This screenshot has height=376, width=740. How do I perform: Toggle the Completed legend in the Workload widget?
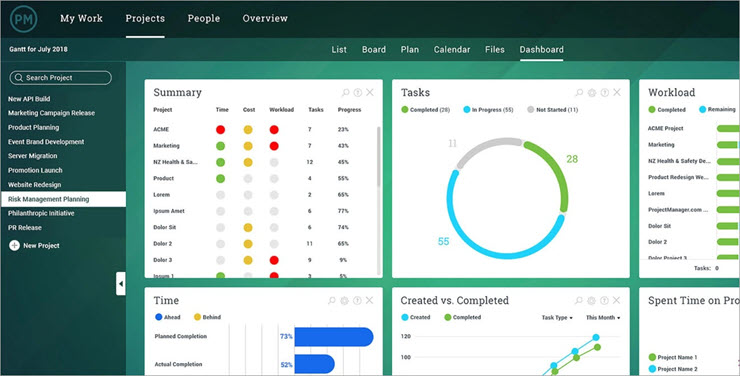click(x=667, y=109)
